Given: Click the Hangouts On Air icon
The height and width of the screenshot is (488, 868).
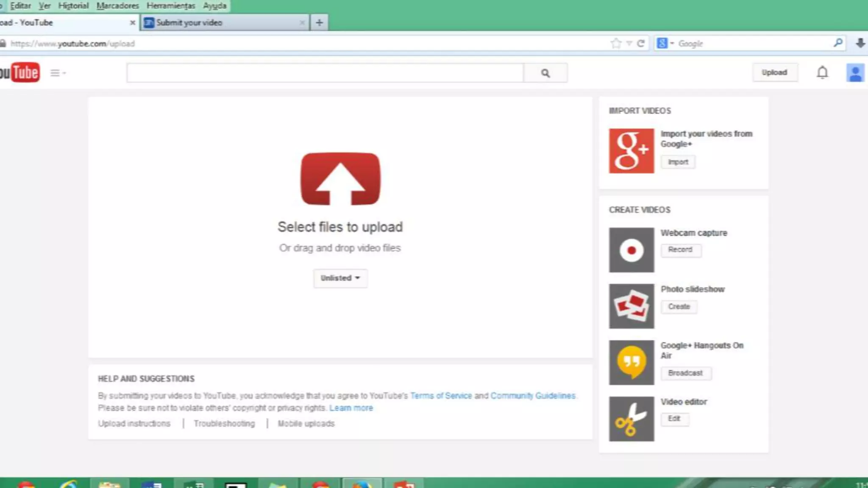Looking at the screenshot, I should [631, 362].
